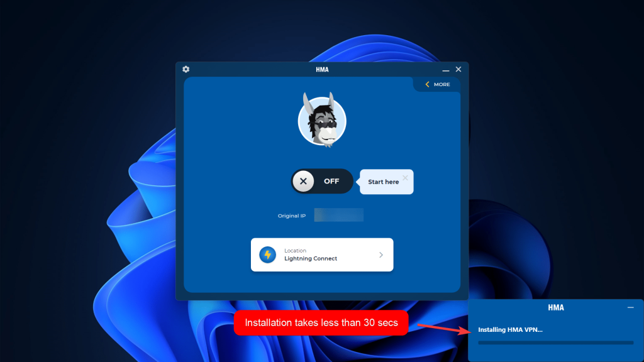Minimize the HMA main window
644x362 pixels.
point(446,70)
